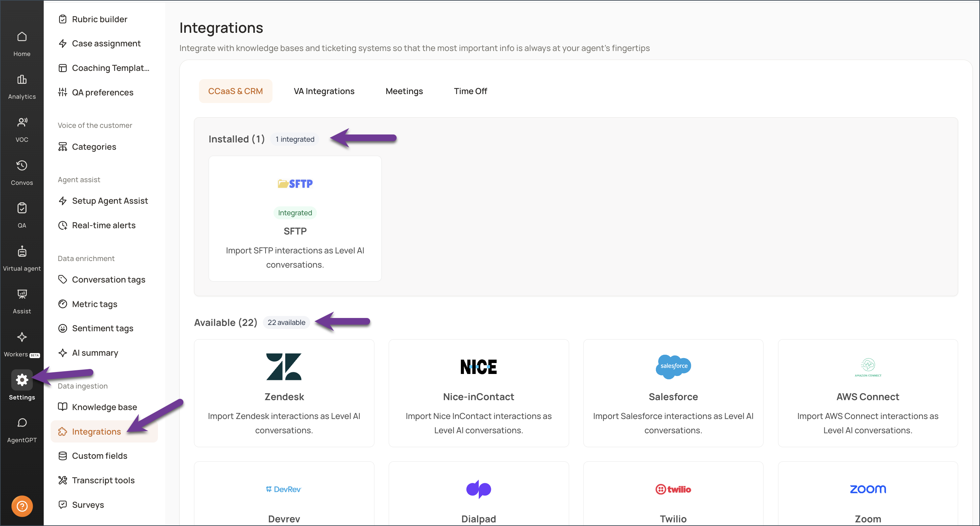Click the '22 available' badge
Viewport: 980px width, 526px height.
coord(286,323)
